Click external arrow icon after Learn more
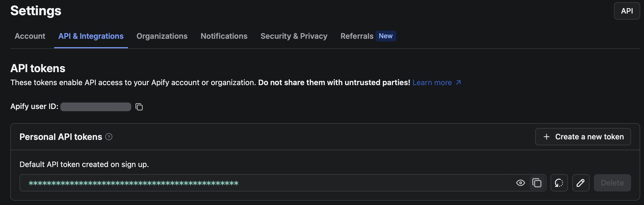Screen dimensions: 644x205 point(458,82)
